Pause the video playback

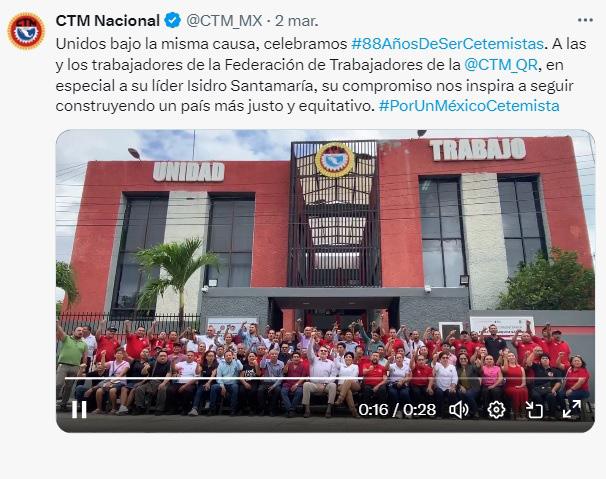pos(79,409)
